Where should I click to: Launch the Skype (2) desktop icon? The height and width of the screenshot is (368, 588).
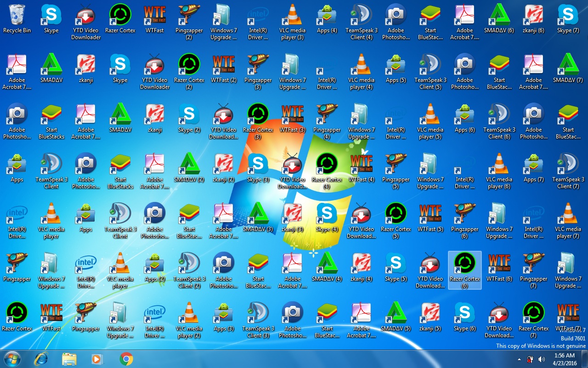tap(189, 119)
